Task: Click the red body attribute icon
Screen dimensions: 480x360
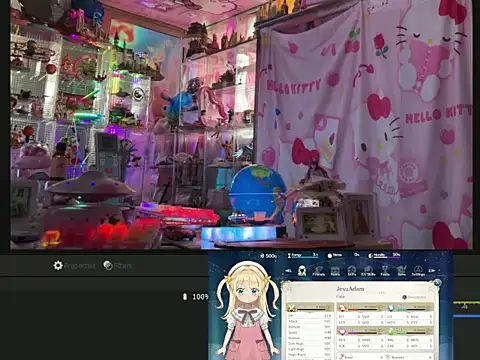Action: click(342, 307)
